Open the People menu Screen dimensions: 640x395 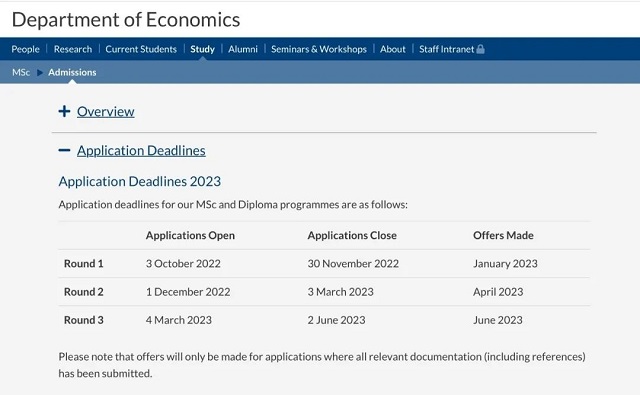click(25, 49)
